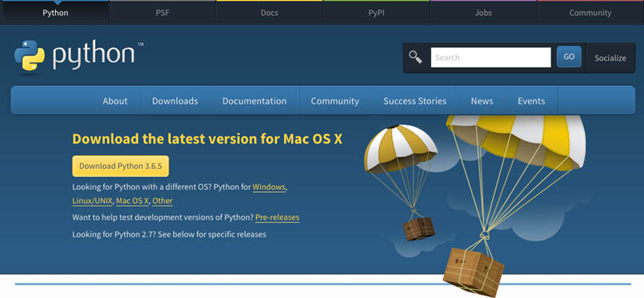
Task: Focus the Search input field
Action: pyautogui.click(x=491, y=57)
